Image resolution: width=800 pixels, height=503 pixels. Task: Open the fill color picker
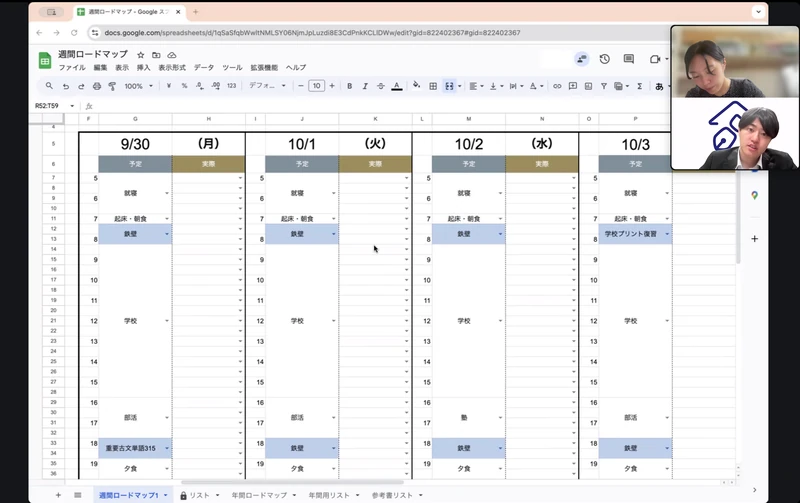coord(416,86)
